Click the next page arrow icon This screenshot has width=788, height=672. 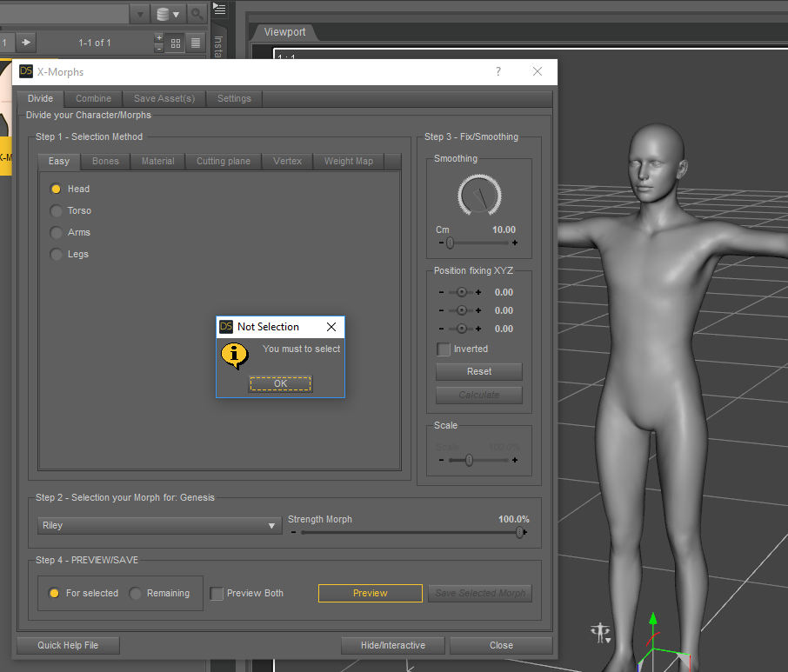26,42
